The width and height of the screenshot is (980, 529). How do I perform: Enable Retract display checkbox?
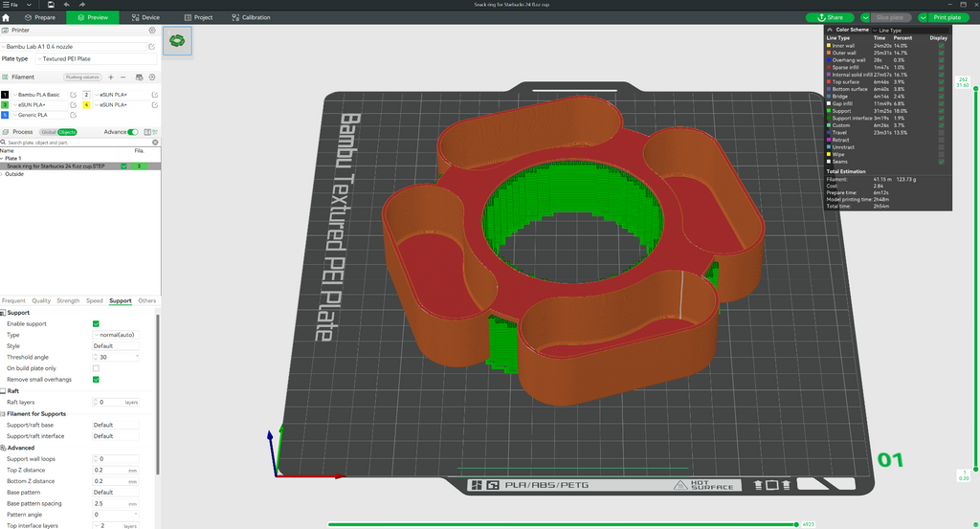coord(942,140)
